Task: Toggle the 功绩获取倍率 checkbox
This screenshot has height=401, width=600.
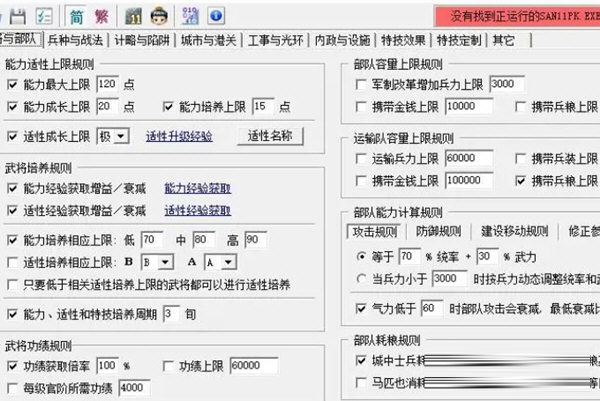Action: (x=12, y=366)
